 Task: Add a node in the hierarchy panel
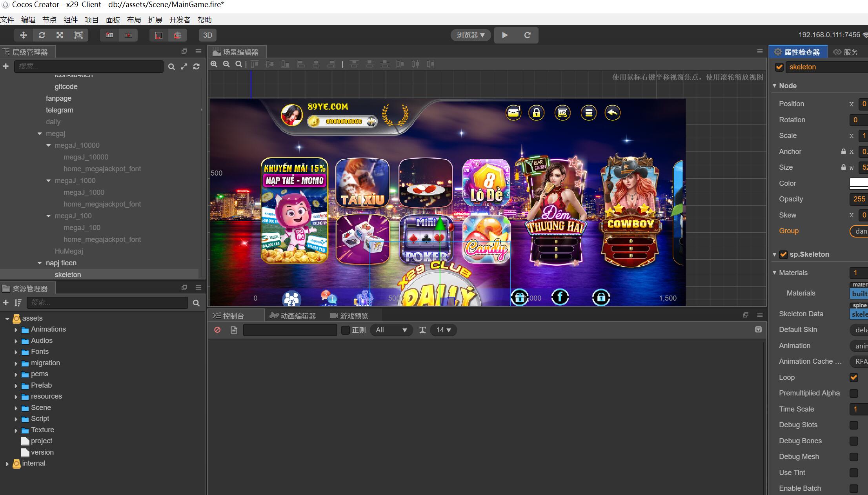tap(5, 67)
